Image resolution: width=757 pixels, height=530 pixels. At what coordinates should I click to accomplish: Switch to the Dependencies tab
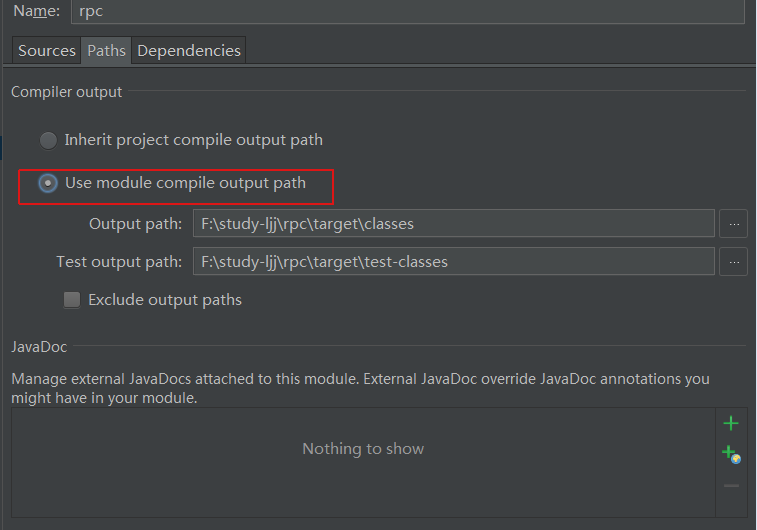[x=189, y=50]
